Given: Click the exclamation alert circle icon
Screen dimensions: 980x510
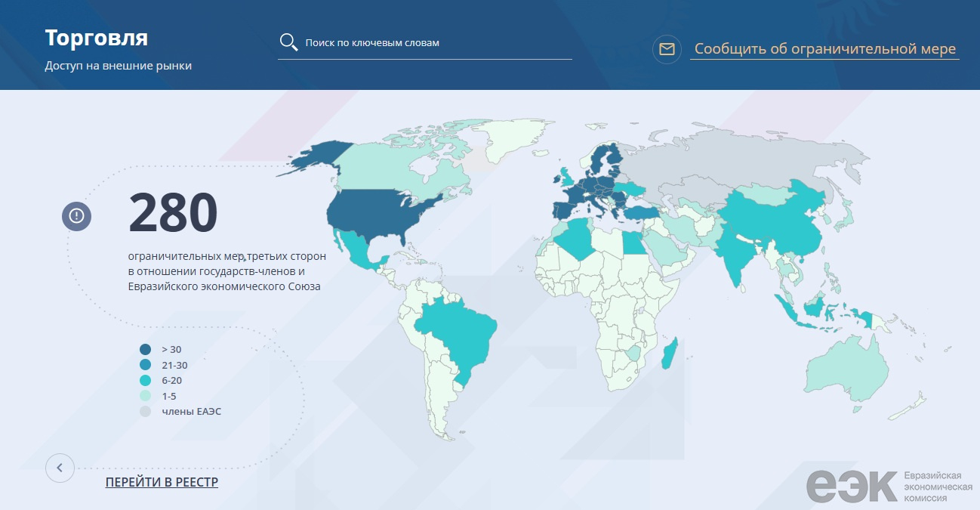Looking at the screenshot, I should [x=76, y=216].
